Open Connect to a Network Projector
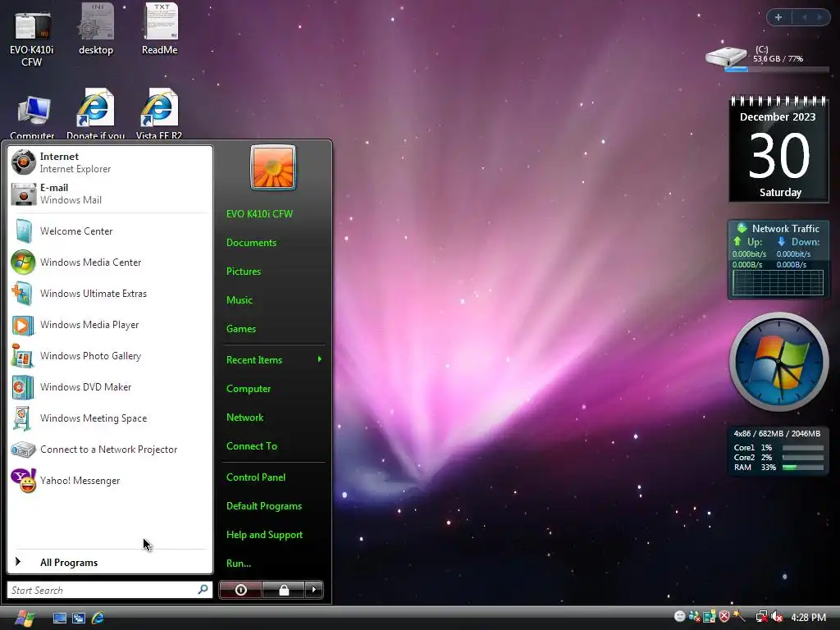This screenshot has height=630, width=840. coord(110,449)
